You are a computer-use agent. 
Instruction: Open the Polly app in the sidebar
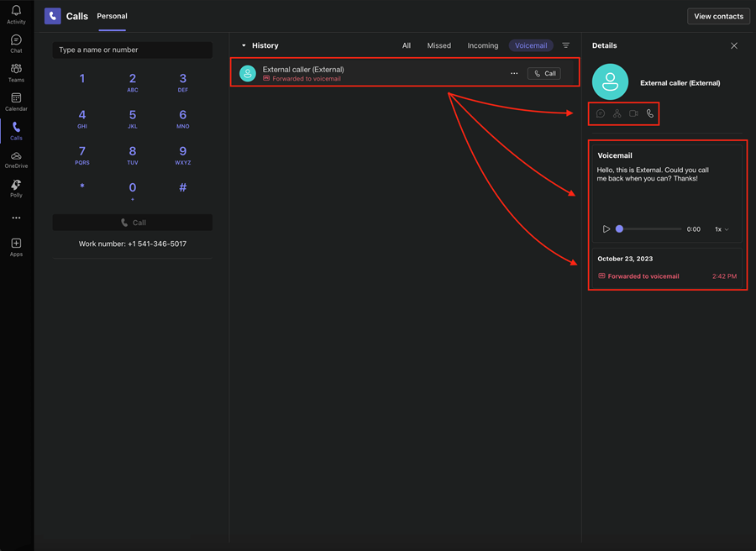[x=16, y=188]
